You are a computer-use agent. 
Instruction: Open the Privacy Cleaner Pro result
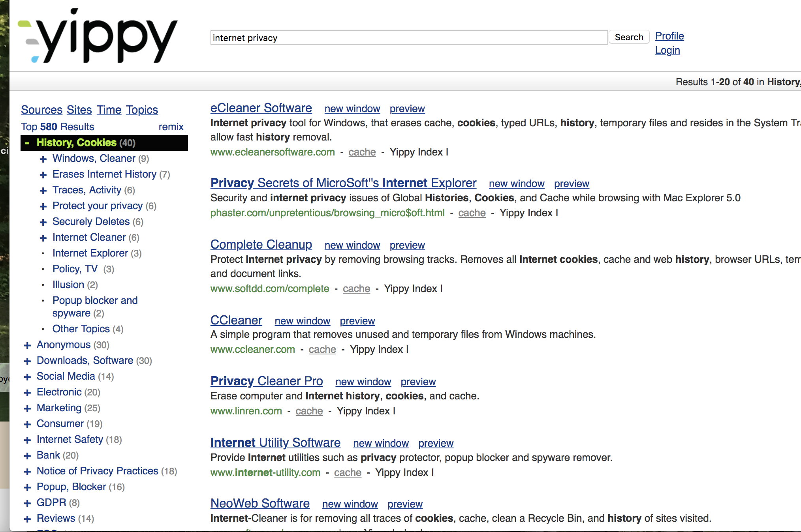coord(267,381)
